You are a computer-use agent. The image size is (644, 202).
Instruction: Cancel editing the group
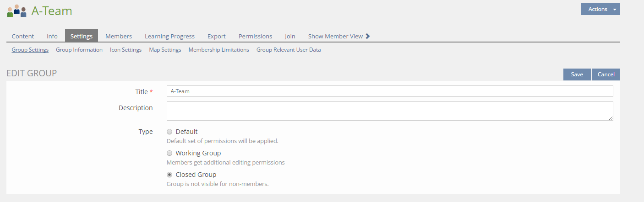point(606,74)
